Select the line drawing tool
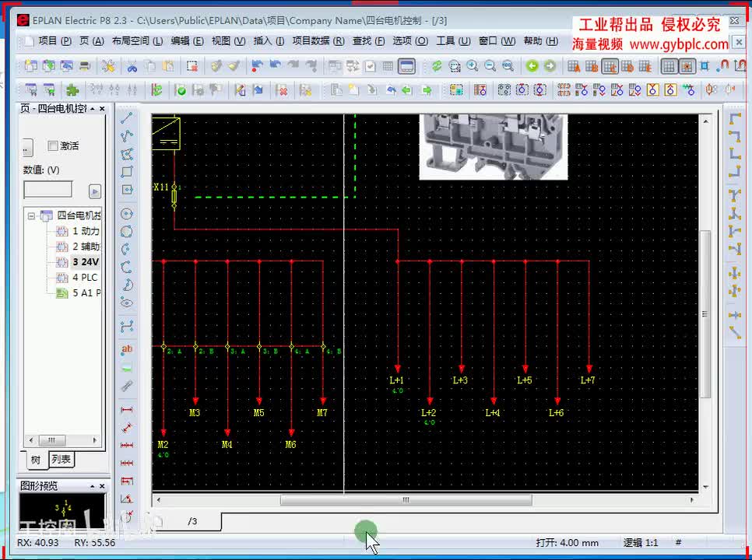Screen dimensions: 752x560 pyautogui.click(x=127, y=118)
